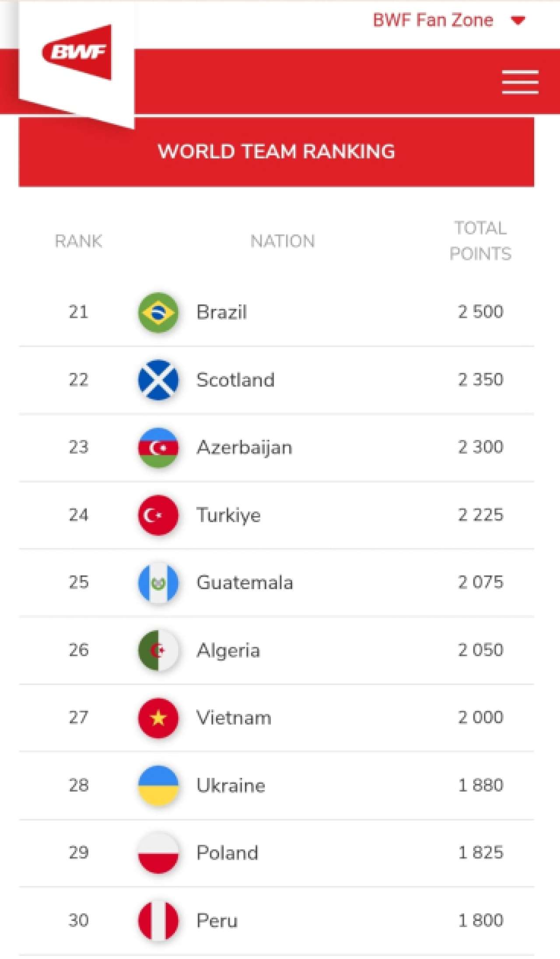Screen dimensions: 560x959
Task: Select the World Team Ranking header
Action: pyautogui.click(x=276, y=151)
